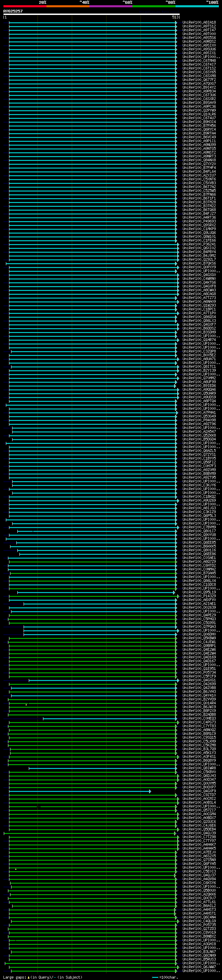Open hit UniRef100_A9NRT3
This screenshot has height=980, width=222.
point(199,156)
